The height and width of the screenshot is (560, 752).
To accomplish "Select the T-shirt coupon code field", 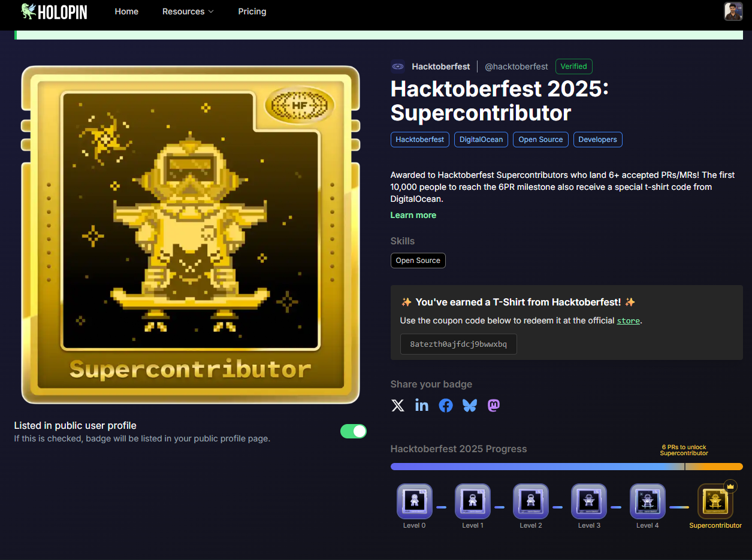I will click(458, 344).
